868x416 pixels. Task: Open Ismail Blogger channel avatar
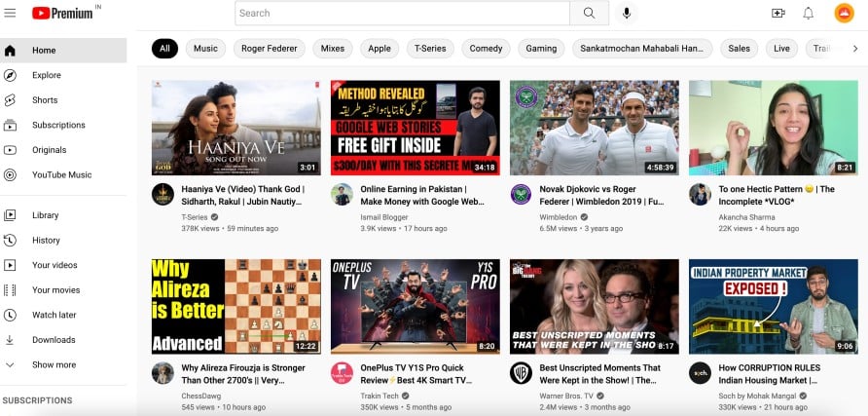[x=342, y=195]
